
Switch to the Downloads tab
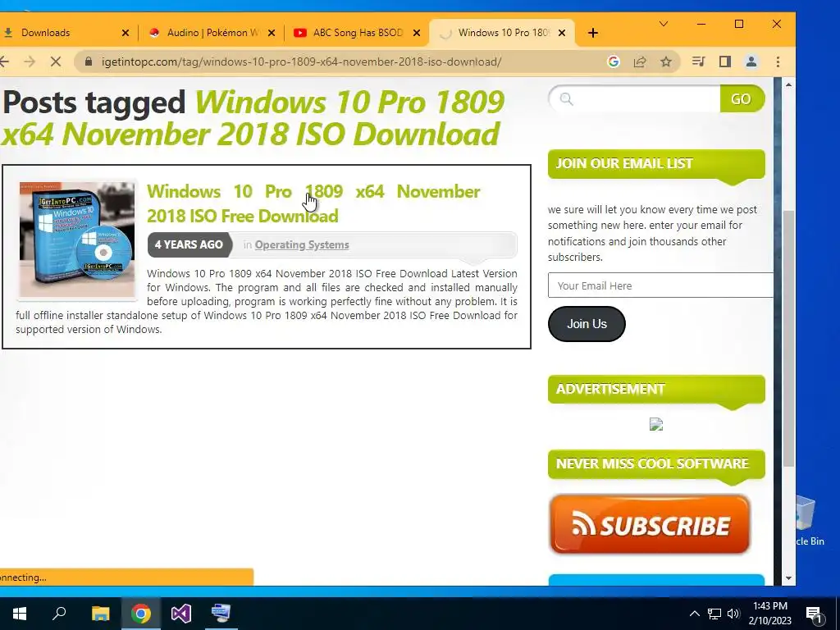click(65, 33)
